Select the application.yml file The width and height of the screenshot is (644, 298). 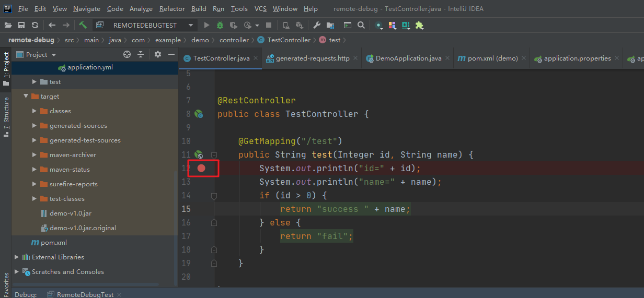(x=90, y=67)
